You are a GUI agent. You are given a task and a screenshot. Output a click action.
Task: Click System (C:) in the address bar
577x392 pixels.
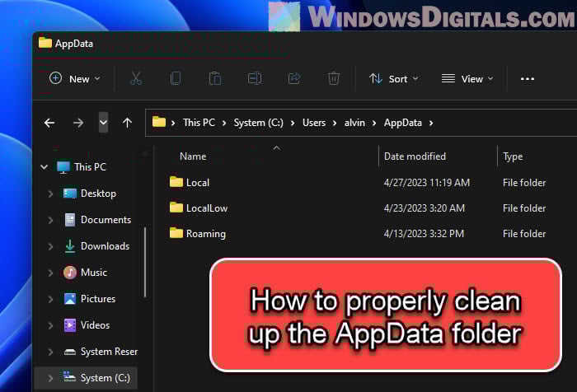coord(259,123)
